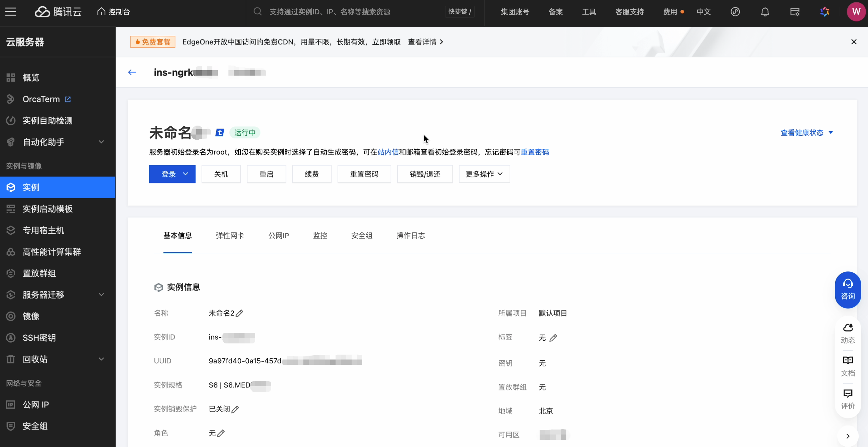Viewport: 868px width, 447px height.
Task: Dismiss the EdgeOne promo banner
Action: click(853, 42)
